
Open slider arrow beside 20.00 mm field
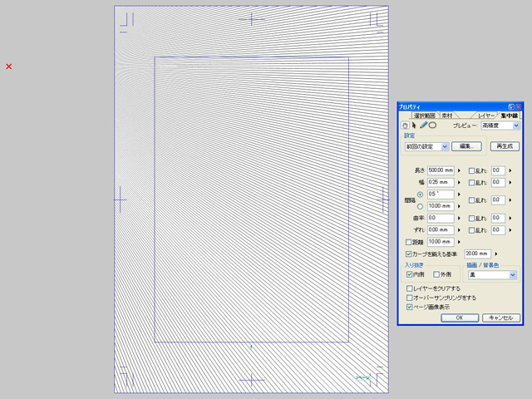pos(496,254)
